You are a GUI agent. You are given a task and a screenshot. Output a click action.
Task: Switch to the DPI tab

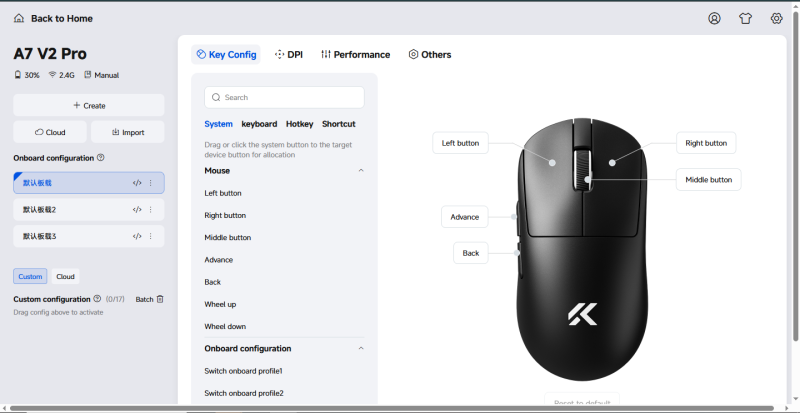point(289,55)
